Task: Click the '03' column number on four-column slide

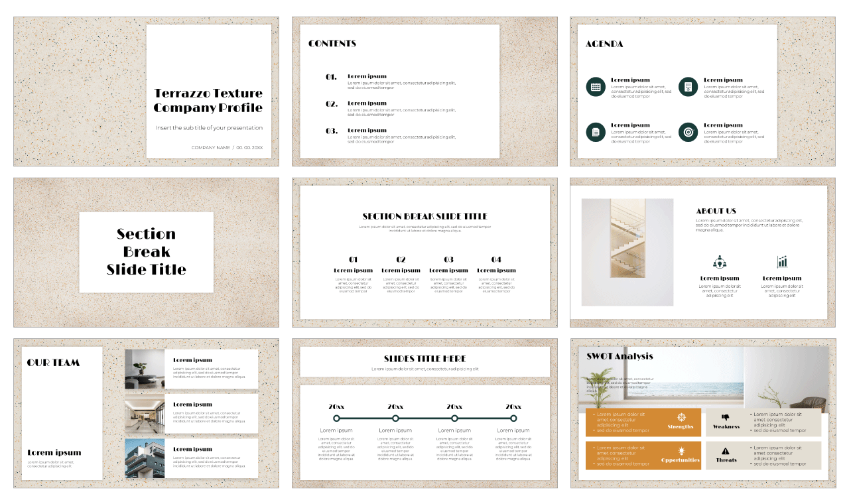Action: pos(449,260)
